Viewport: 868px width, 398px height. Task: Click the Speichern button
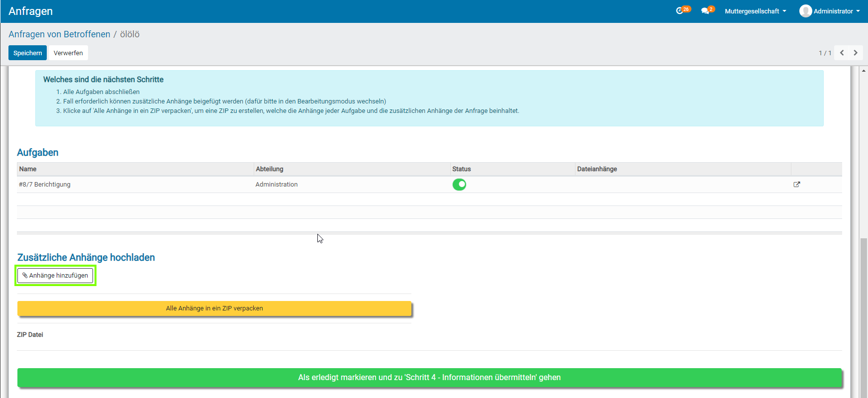click(x=27, y=53)
